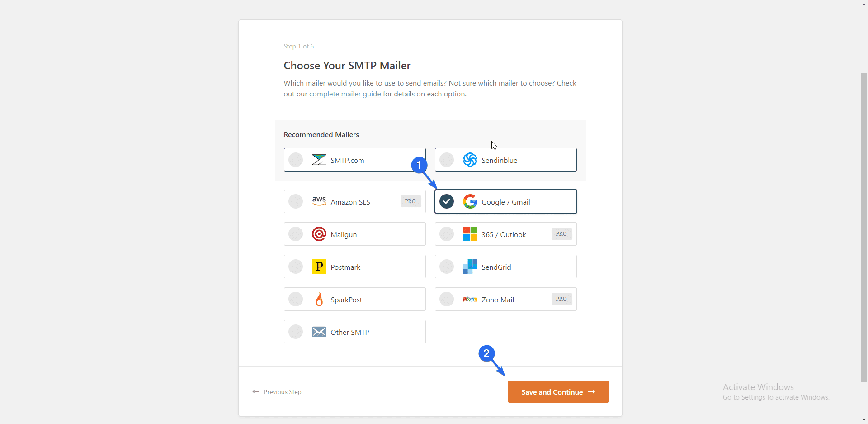
Task: Toggle the checked Google / Gmail radio
Action: click(x=447, y=201)
